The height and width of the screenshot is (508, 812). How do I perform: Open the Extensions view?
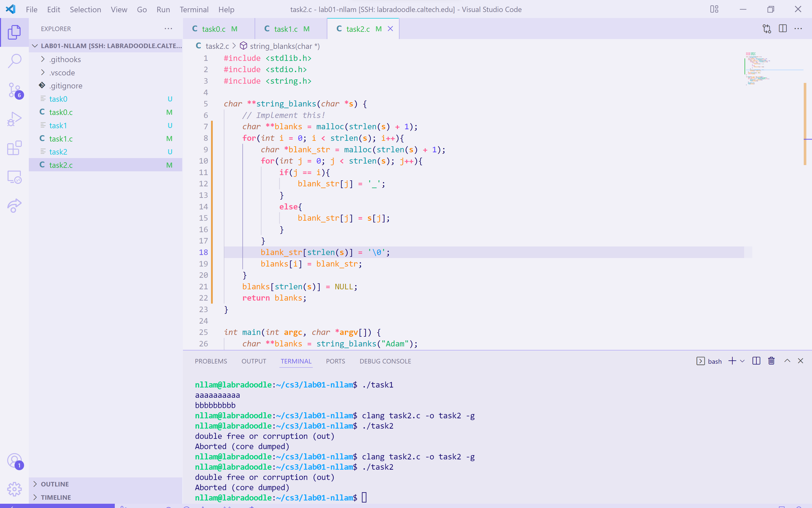click(15, 148)
